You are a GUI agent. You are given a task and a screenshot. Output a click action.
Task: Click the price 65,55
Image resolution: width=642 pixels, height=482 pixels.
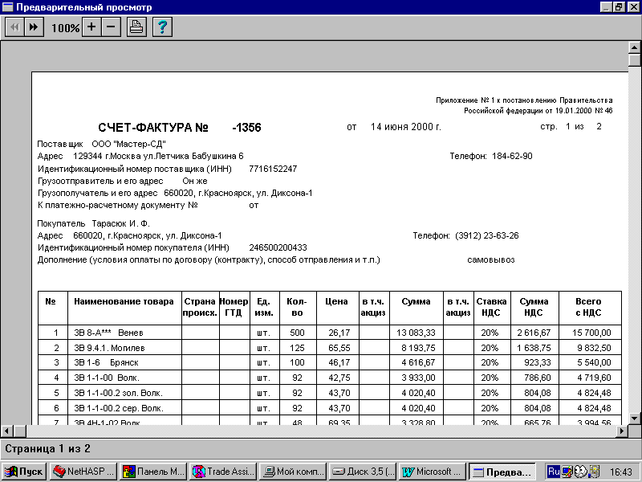339,348
